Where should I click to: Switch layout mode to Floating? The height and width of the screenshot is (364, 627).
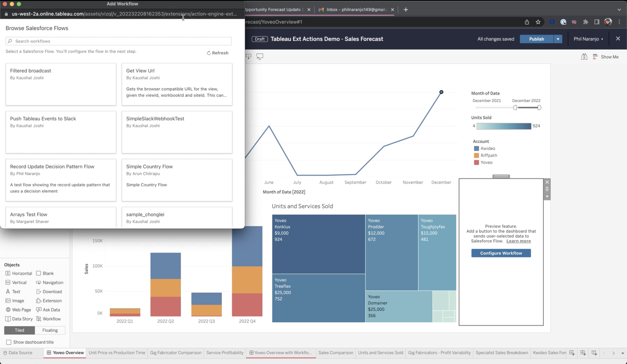click(x=50, y=330)
